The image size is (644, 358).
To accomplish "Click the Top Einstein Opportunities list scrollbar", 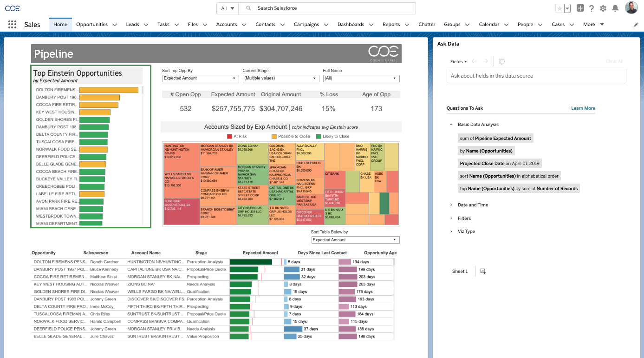I will pyautogui.click(x=143, y=90).
